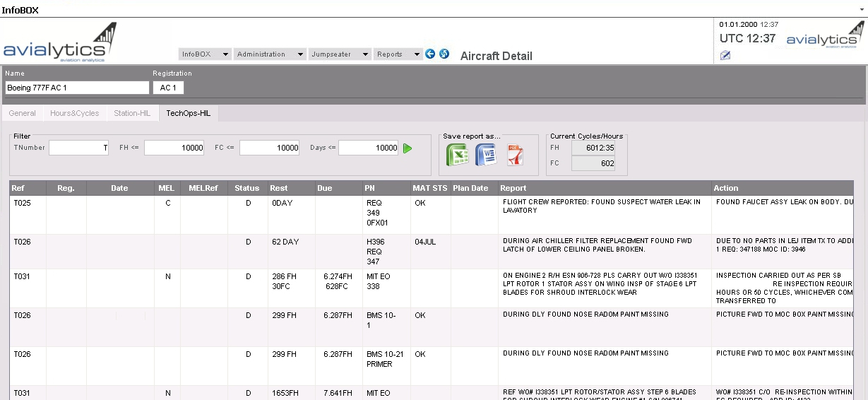
Task: Sort by the Reg. column header
Action: (66, 188)
